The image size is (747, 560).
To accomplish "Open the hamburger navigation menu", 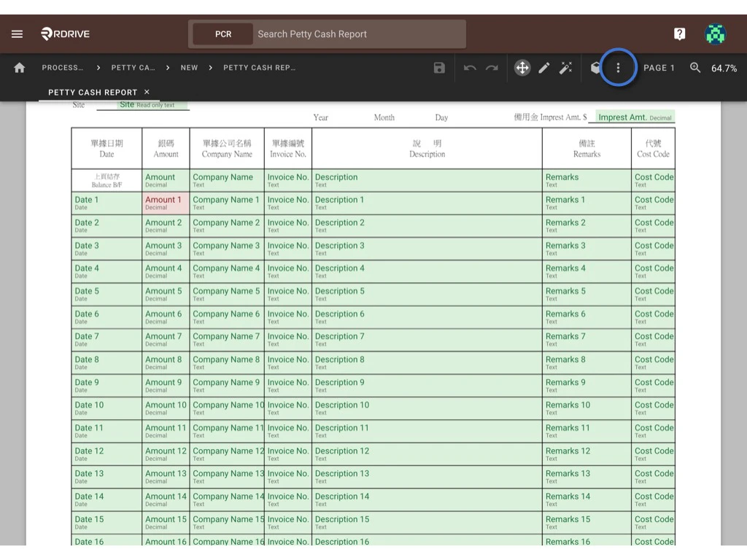I will coord(18,34).
